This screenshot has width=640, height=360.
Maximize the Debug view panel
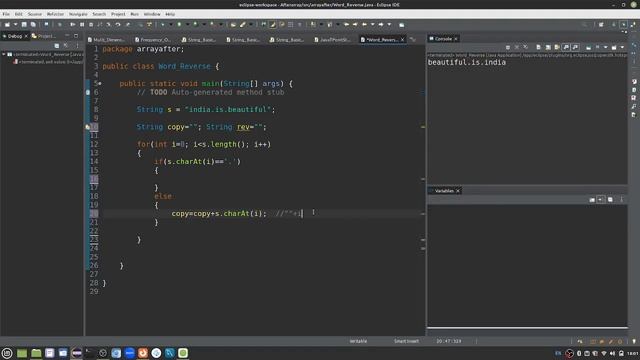[76, 36]
